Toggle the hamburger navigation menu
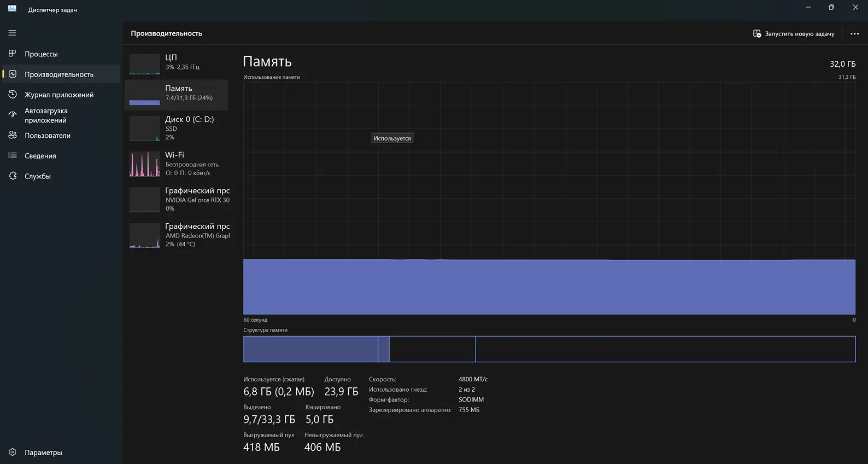 click(12, 33)
